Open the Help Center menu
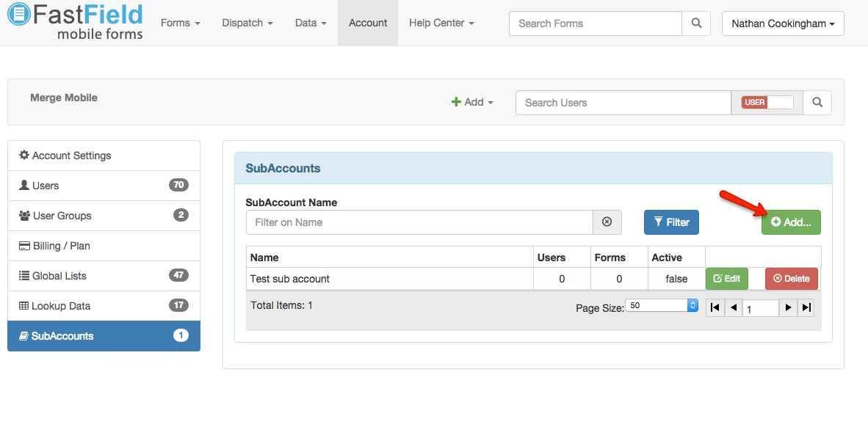 [x=441, y=23]
